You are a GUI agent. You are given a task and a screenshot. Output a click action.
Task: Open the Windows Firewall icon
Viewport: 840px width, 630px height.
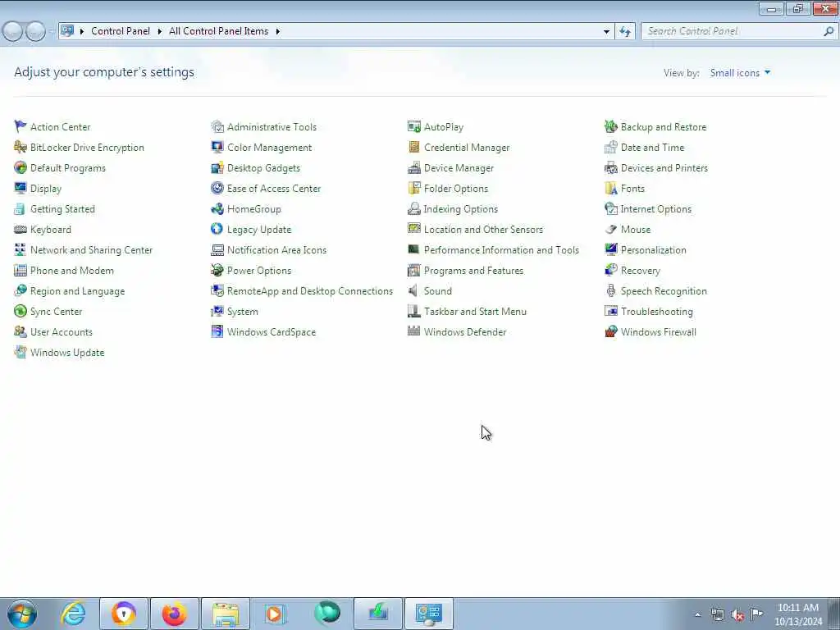click(x=610, y=331)
